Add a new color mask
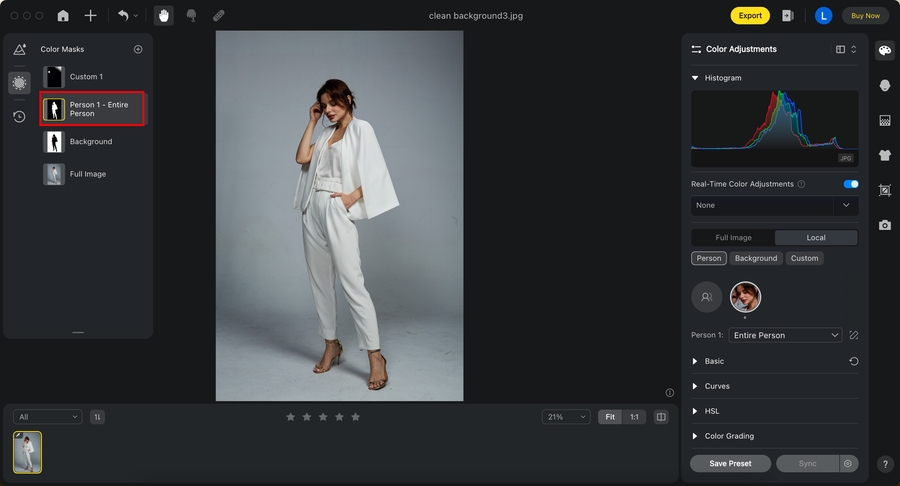The height and width of the screenshot is (486, 900). (138, 49)
